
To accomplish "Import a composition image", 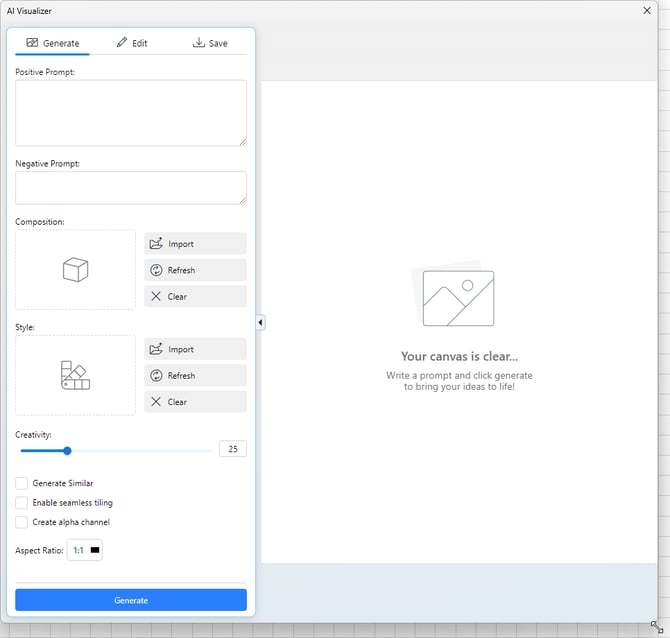I will coord(195,244).
